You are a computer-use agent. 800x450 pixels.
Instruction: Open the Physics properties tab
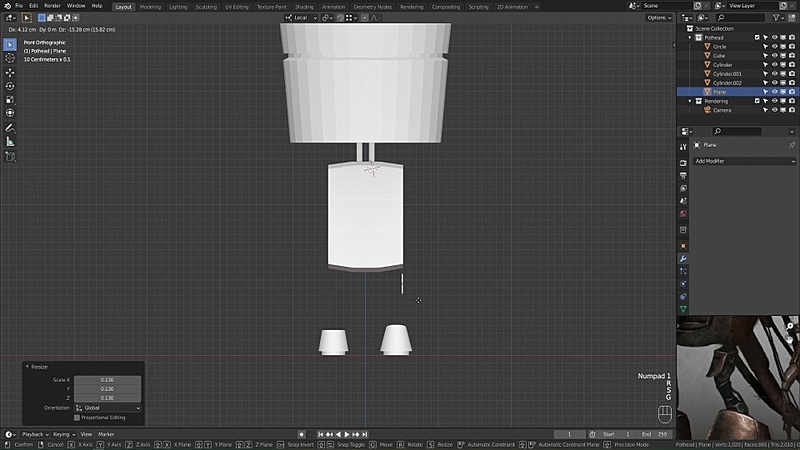(683, 284)
